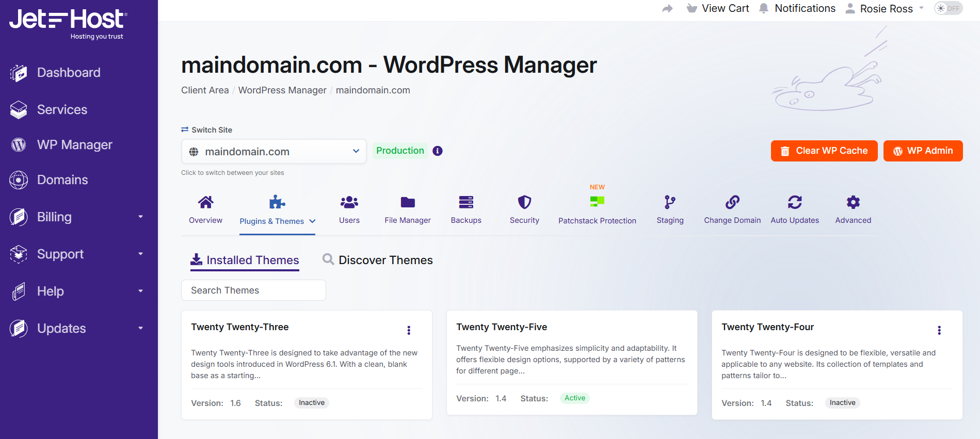Click Inactive status of Twenty Twenty-Three
Screen dimensions: 980x439
(312, 403)
